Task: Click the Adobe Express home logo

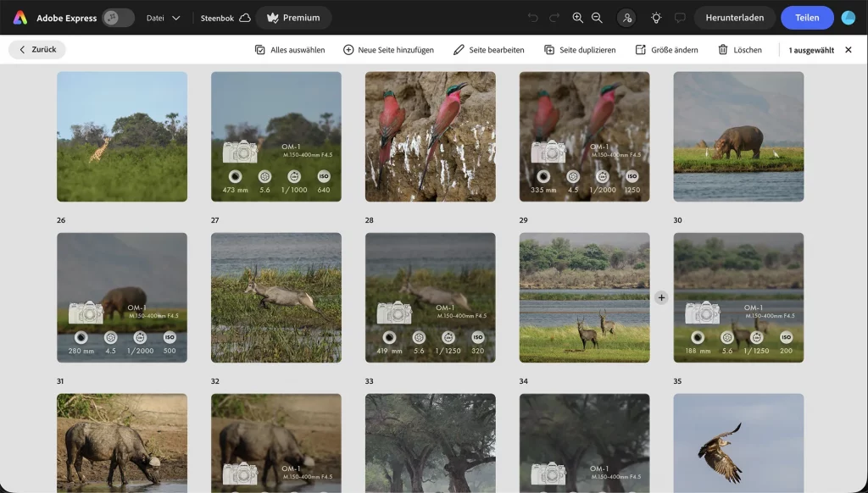Action: (20, 18)
